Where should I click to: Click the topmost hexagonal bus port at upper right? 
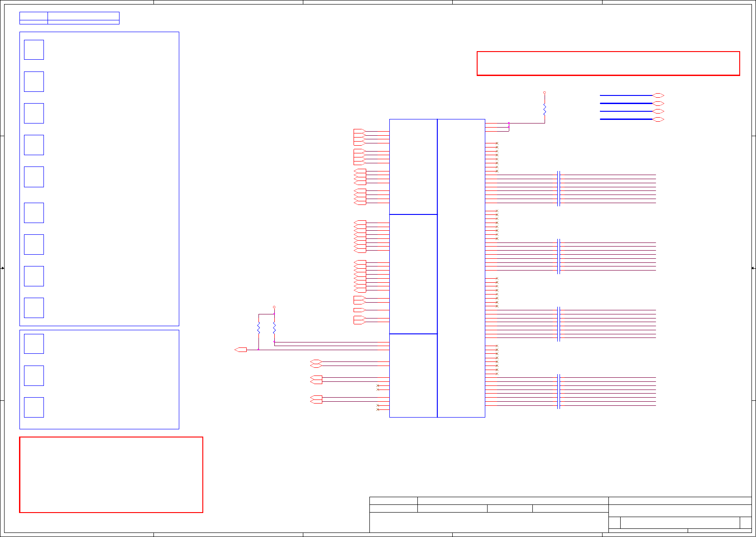click(658, 95)
